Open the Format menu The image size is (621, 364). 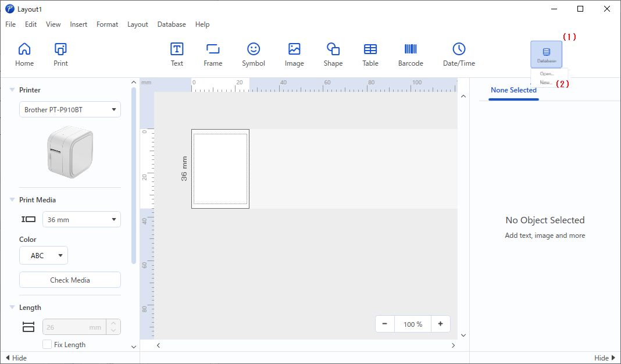point(107,24)
